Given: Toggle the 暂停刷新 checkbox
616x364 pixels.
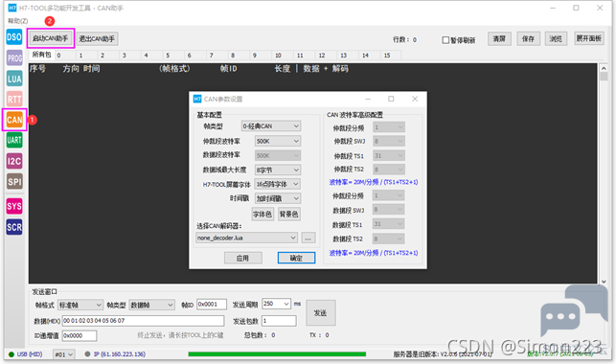Looking at the screenshot, I should pyautogui.click(x=445, y=40).
